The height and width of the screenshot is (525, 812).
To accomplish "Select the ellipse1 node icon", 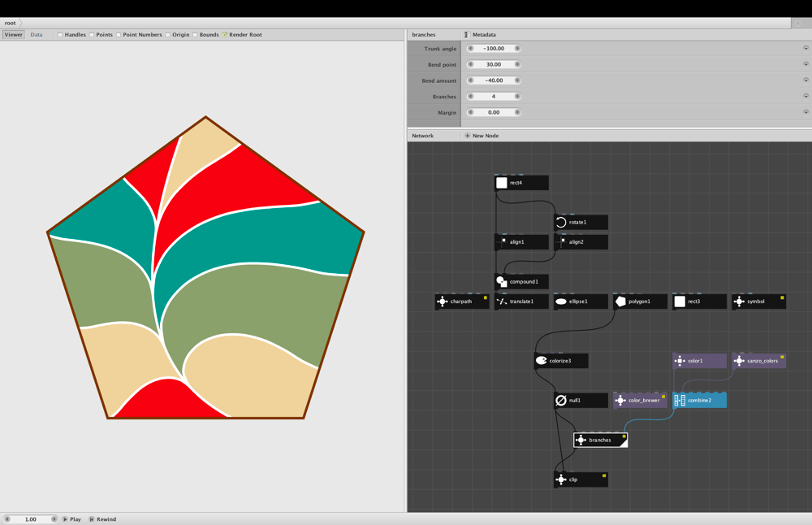I will click(x=561, y=302).
